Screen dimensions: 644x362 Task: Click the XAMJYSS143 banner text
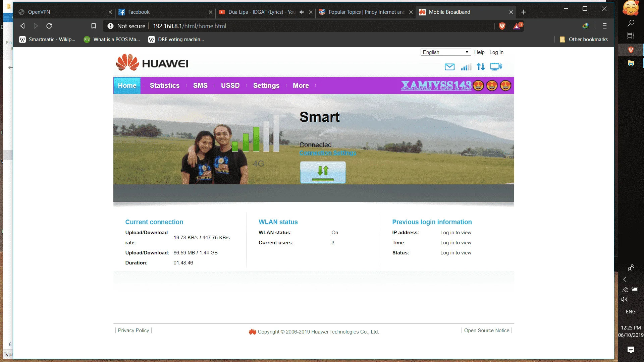pyautogui.click(x=436, y=85)
